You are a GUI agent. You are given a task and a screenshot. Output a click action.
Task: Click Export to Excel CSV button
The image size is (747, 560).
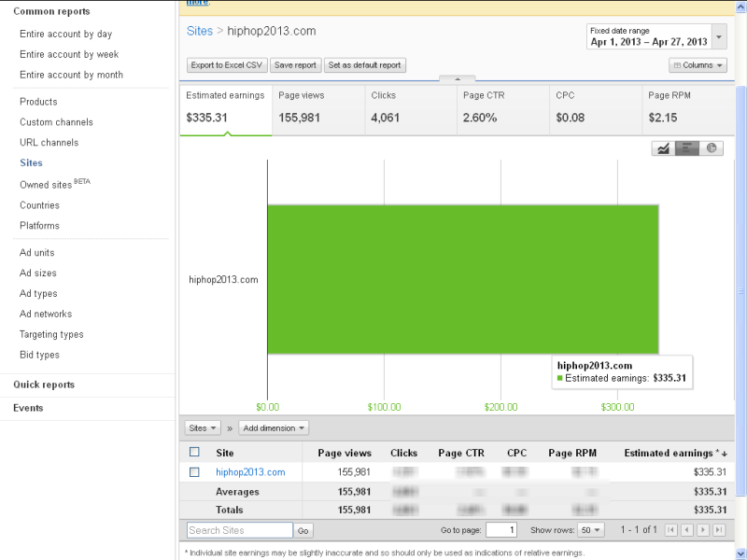[227, 65]
